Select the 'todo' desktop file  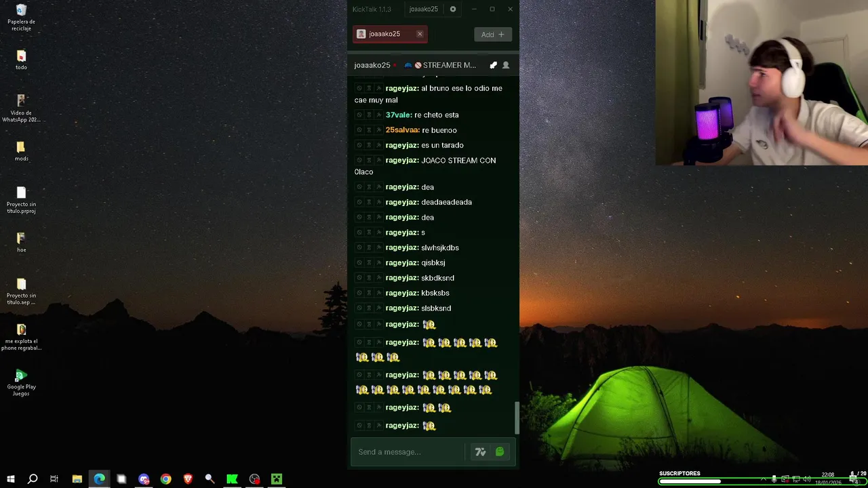click(x=21, y=60)
